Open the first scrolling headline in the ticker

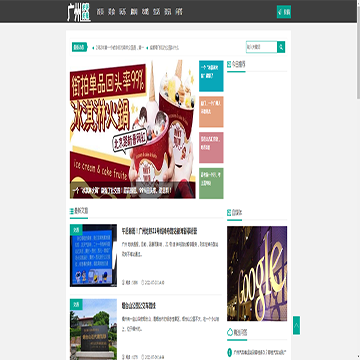click(119, 48)
